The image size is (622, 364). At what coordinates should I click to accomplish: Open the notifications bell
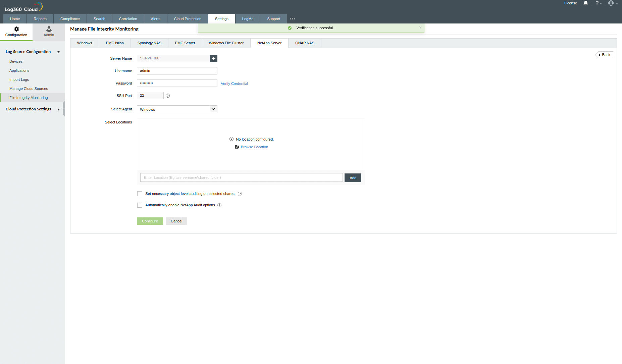[585, 3]
